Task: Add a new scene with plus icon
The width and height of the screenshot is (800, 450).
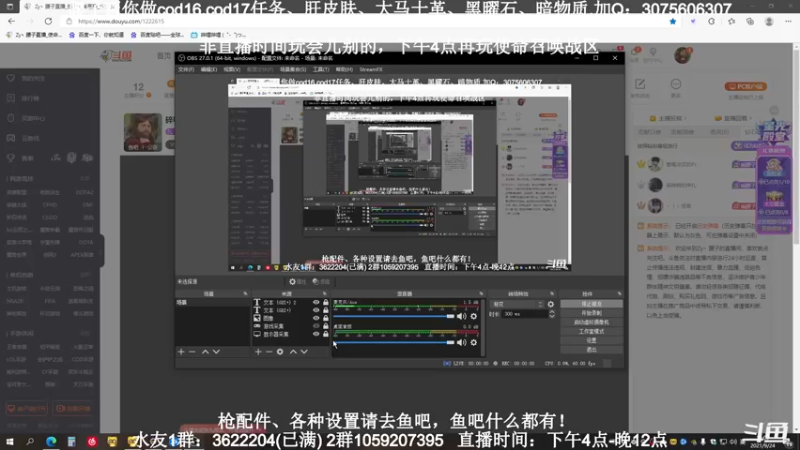Action: point(181,352)
